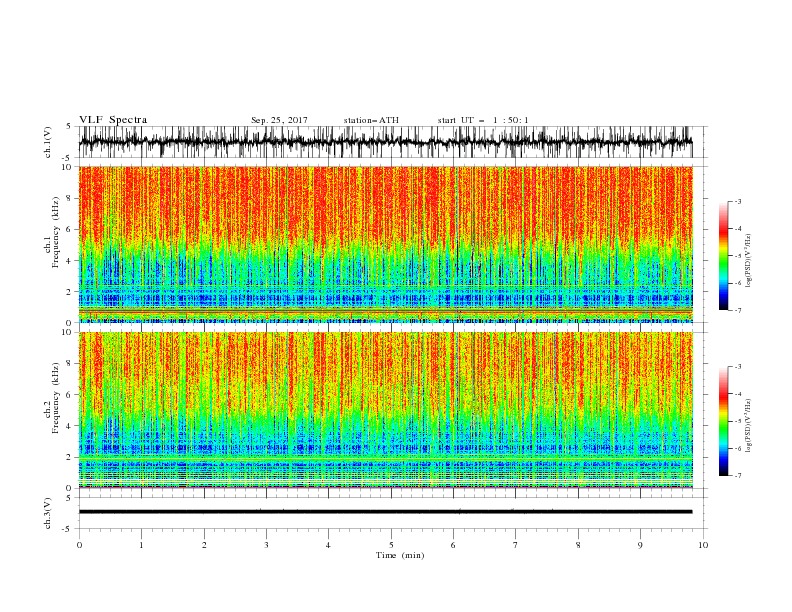Click the "-5" volt tick of ch.1(V) axis
The image size is (792, 612).
pyautogui.click(x=67, y=158)
